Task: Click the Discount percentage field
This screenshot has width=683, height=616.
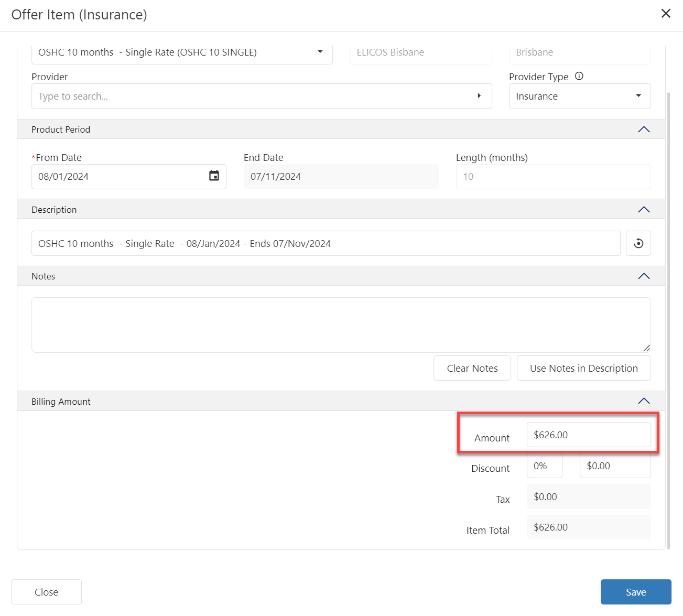Action: (544, 466)
